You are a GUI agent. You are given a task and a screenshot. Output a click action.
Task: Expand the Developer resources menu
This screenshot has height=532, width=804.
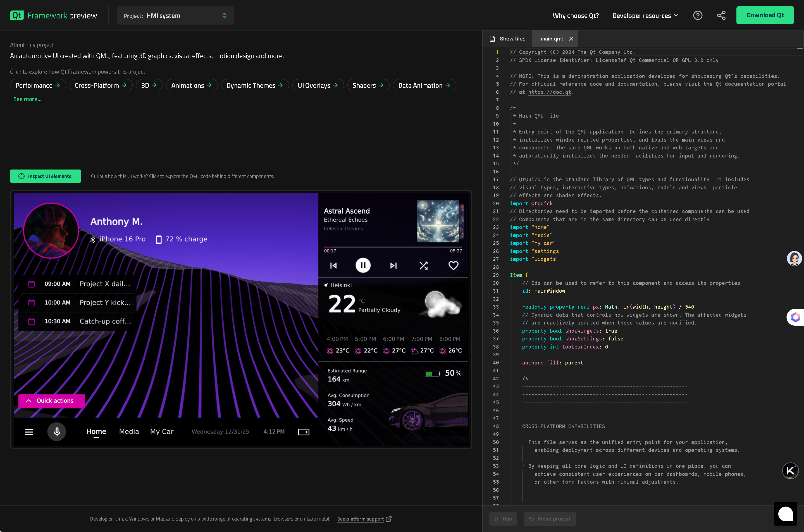pos(645,16)
